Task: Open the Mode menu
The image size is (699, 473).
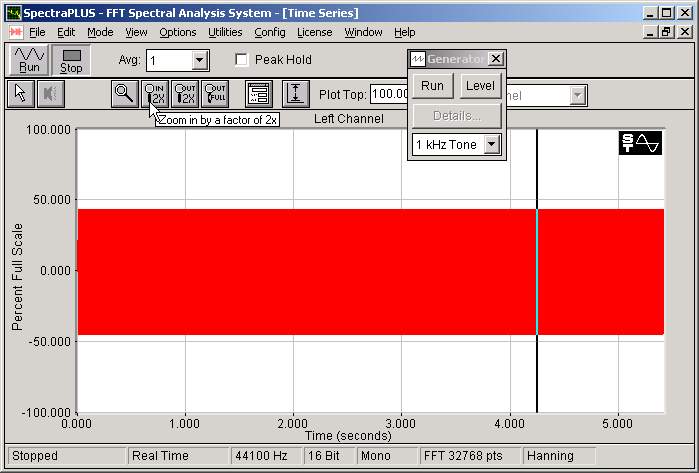Action: (100, 32)
